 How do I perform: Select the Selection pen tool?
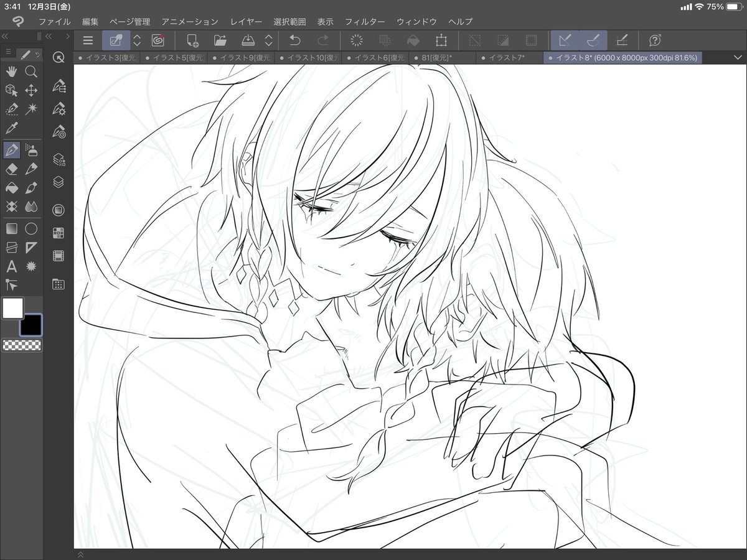(11, 110)
